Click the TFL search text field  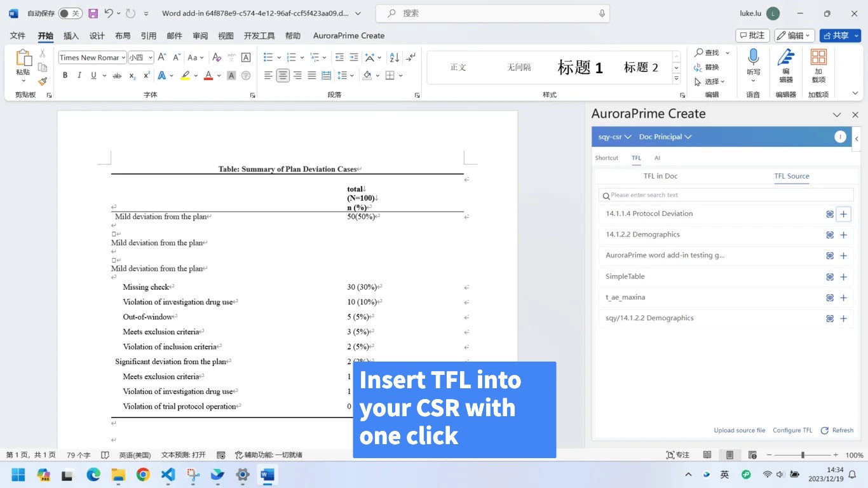pos(725,195)
